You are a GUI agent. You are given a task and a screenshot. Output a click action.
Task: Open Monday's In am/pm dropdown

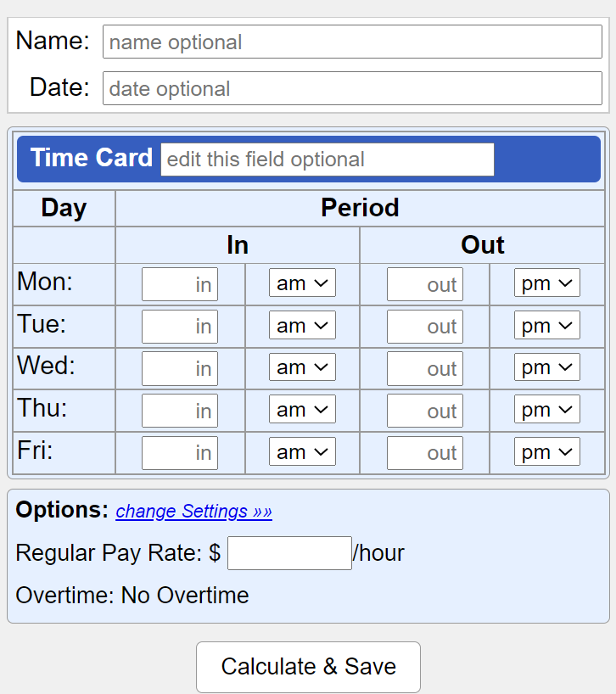(302, 283)
